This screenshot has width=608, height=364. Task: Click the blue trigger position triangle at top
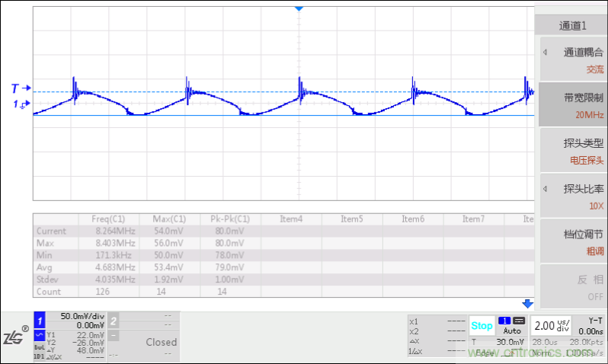[299, 8]
